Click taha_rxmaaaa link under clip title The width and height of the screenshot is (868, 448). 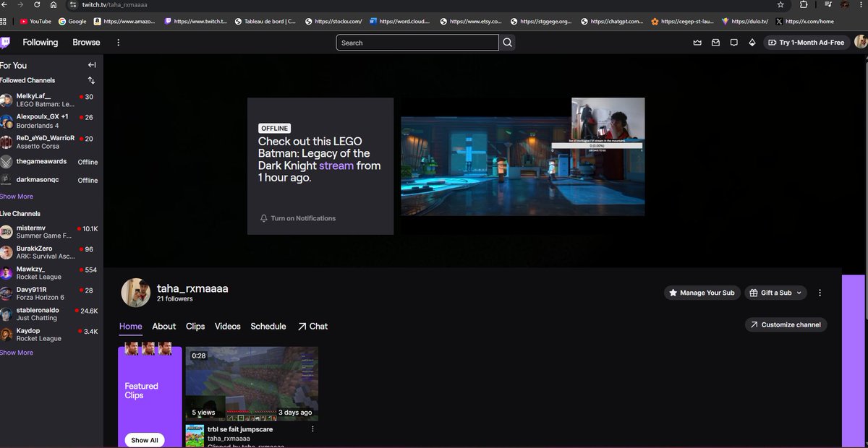229,439
